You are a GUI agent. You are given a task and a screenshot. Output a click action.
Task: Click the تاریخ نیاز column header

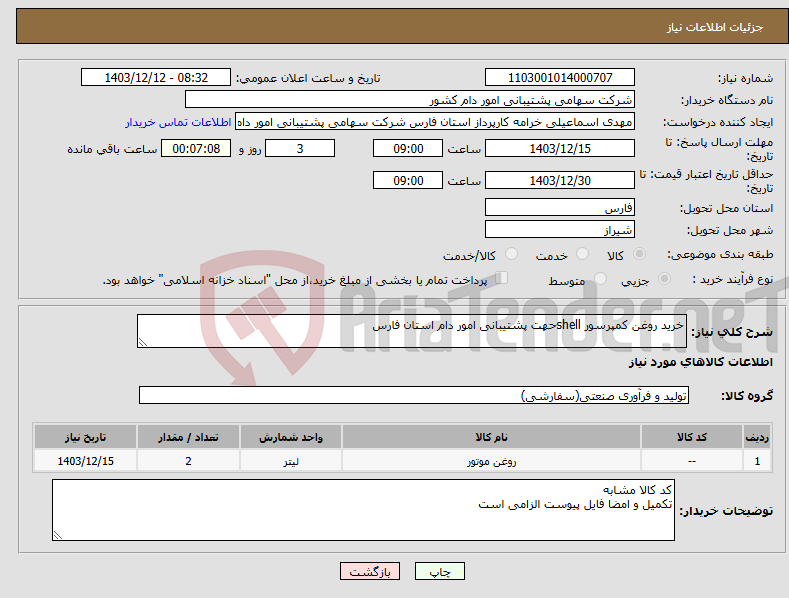click(86, 437)
